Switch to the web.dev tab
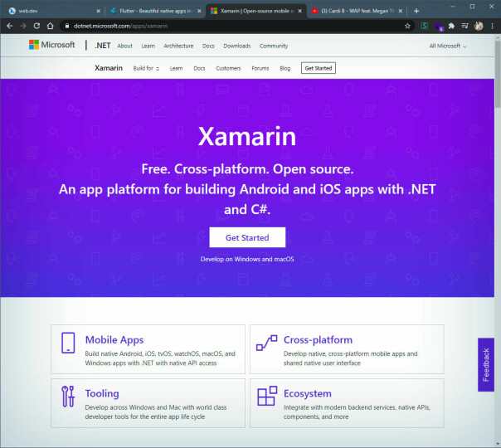501x448 pixels. pyautogui.click(x=51, y=11)
